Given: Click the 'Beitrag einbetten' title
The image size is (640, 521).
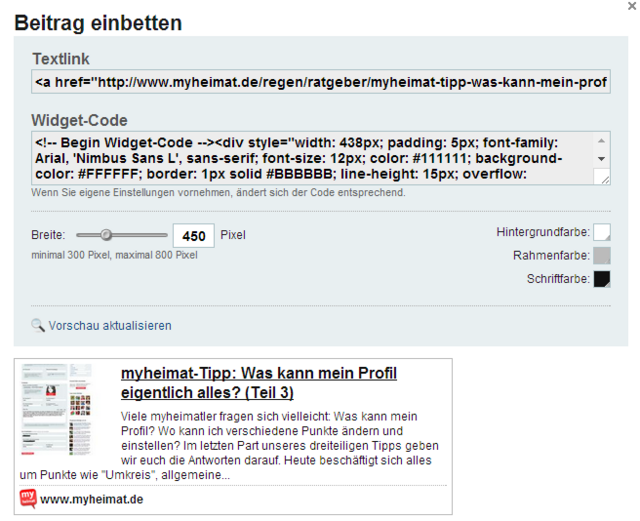Looking at the screenshot, I should point(98,23).
